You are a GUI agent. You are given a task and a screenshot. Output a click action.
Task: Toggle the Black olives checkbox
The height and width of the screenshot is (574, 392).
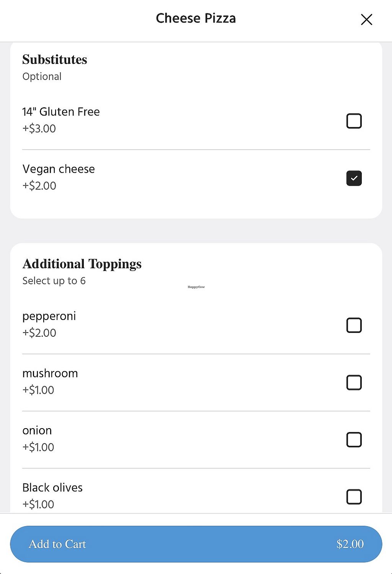(x=354, y=497)
